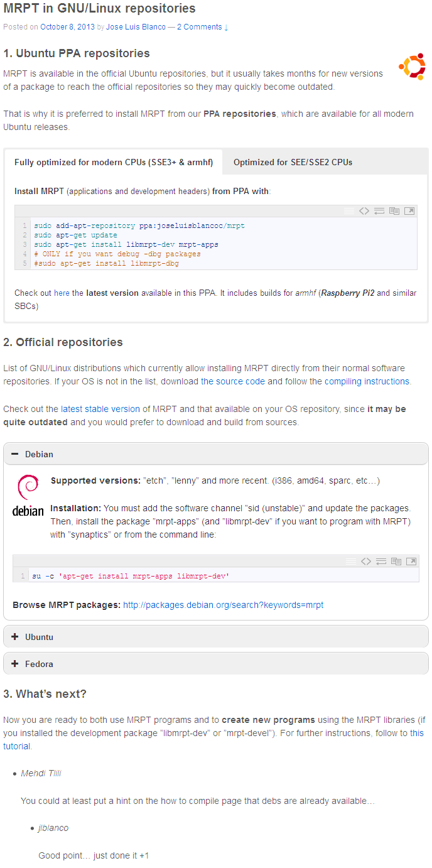Toggle plain code view in Debian code block
The width and height of the screenshot is (432, 868).
[x=366, y=561]
